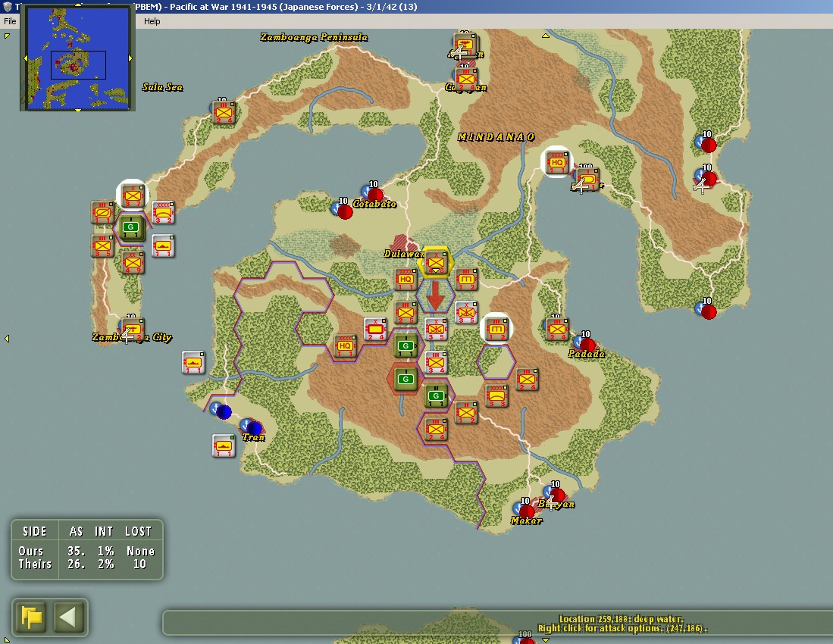Screen dimensions: 833x644
Task: Select the white-highlighted infantry unit on Zamboanga
Action: pos(133,196)
